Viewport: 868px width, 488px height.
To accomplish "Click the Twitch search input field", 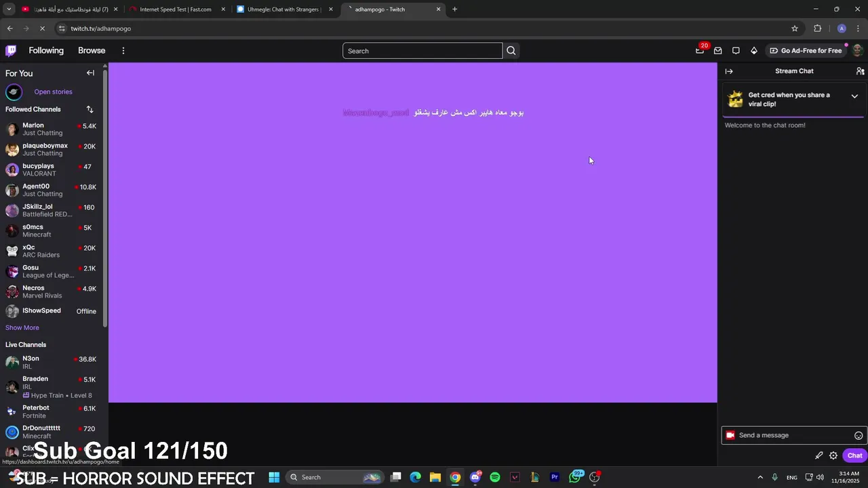I will 422,51.
